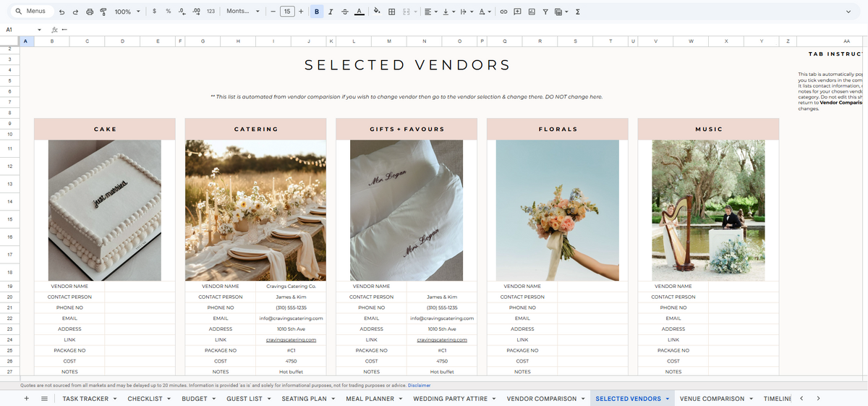Format cells as currency

point(155,12)
